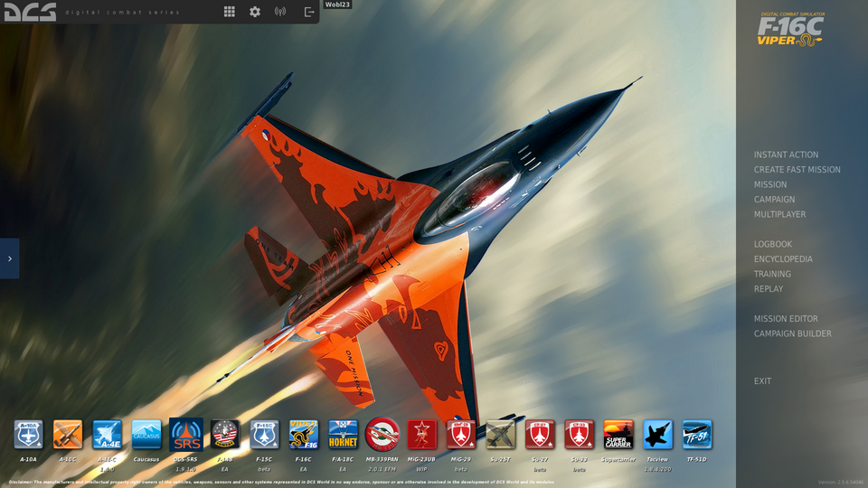Open the Encyclopedia
This screenshot has height=488, width=868.
click(783, 259)
